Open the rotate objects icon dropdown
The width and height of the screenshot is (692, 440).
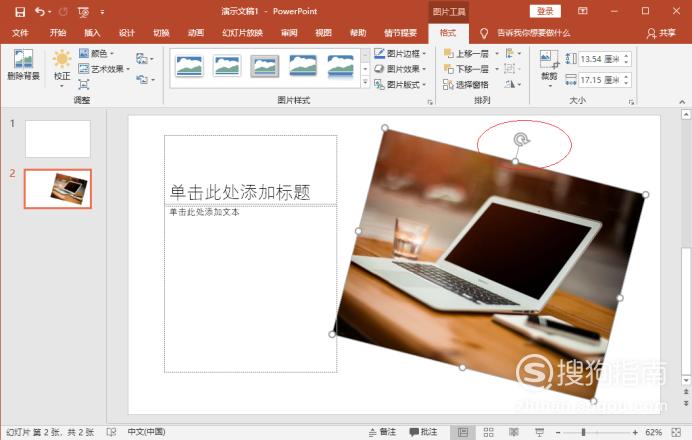point(513,84)
